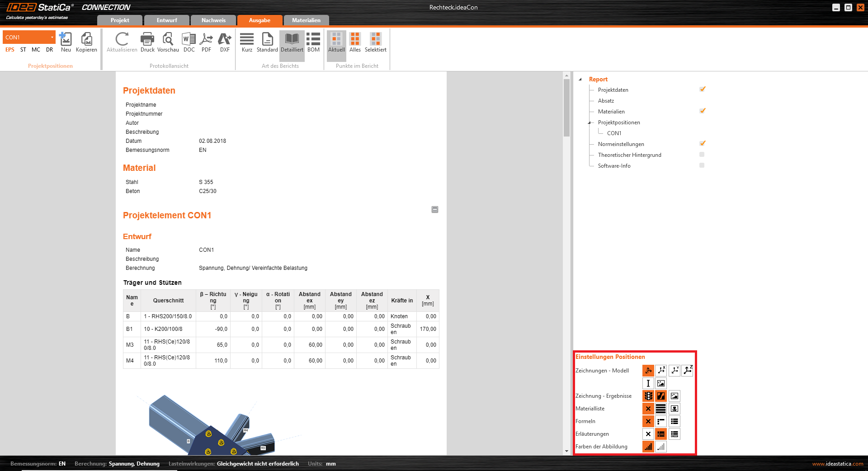The image size is (868, 471).
Task: Uncheck the Projektdaten checkbox in the Report tree
Action: 702,89
